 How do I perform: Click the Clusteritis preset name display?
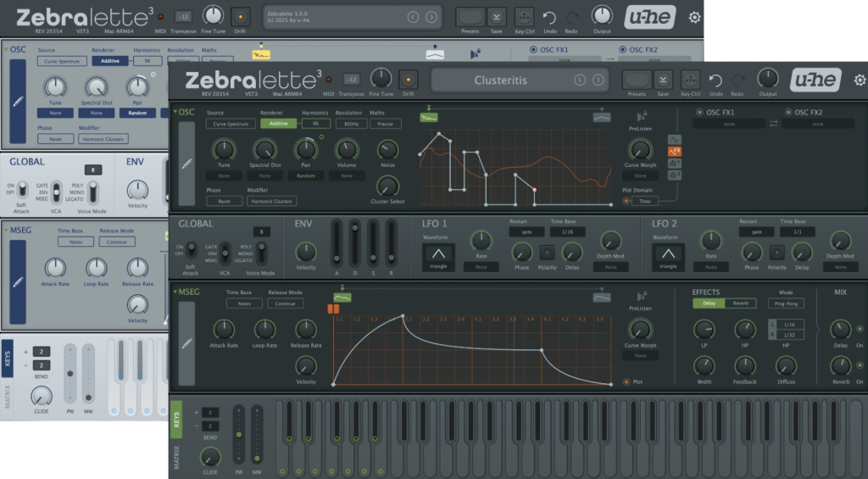[500, 81]
